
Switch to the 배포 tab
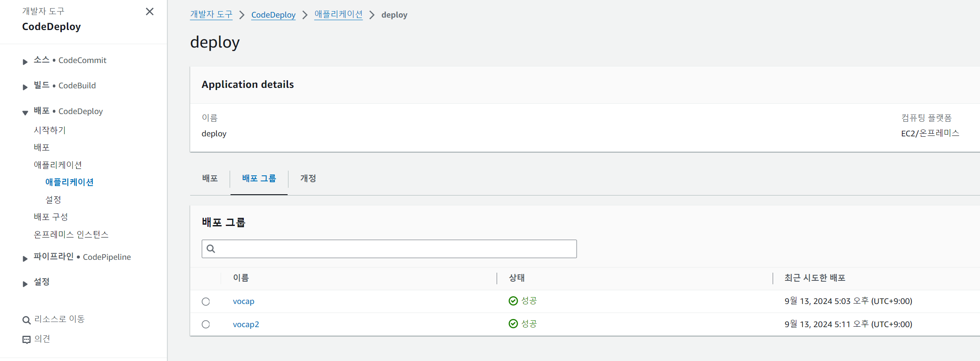point(210,178)
